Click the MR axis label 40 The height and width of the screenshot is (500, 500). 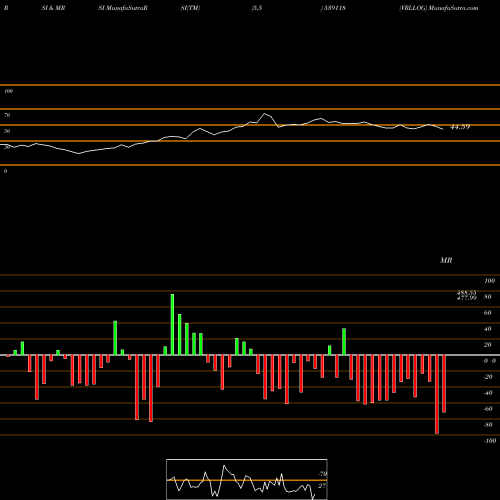tap(487, 329)
